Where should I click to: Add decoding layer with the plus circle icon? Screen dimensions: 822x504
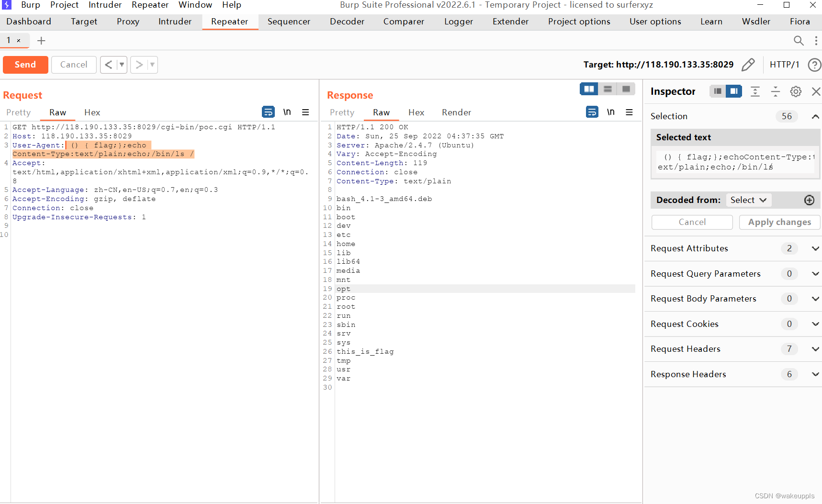pos(809,200)
